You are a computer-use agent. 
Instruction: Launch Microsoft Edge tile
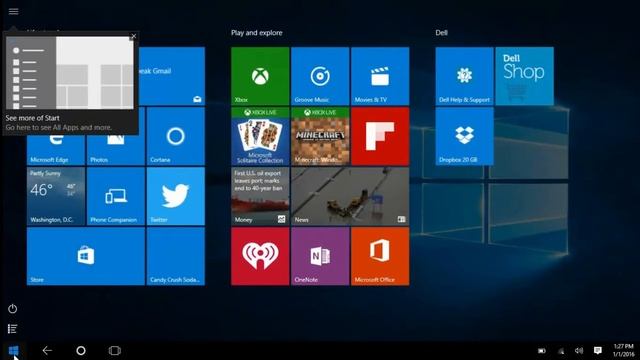[56, 150]
